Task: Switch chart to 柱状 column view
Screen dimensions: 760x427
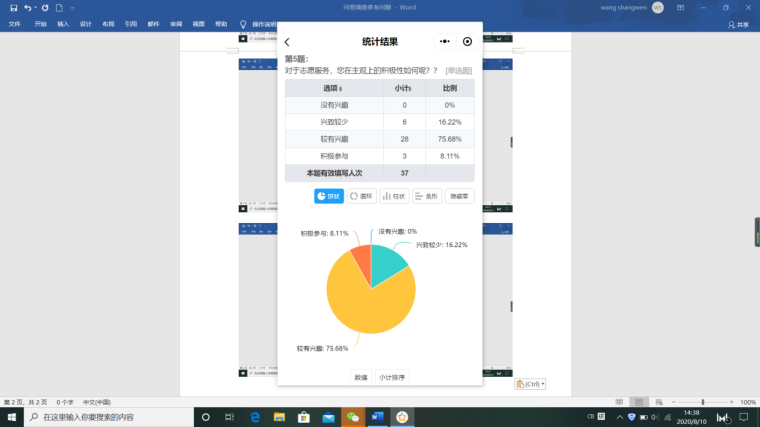Action: [x=394, y=196]
